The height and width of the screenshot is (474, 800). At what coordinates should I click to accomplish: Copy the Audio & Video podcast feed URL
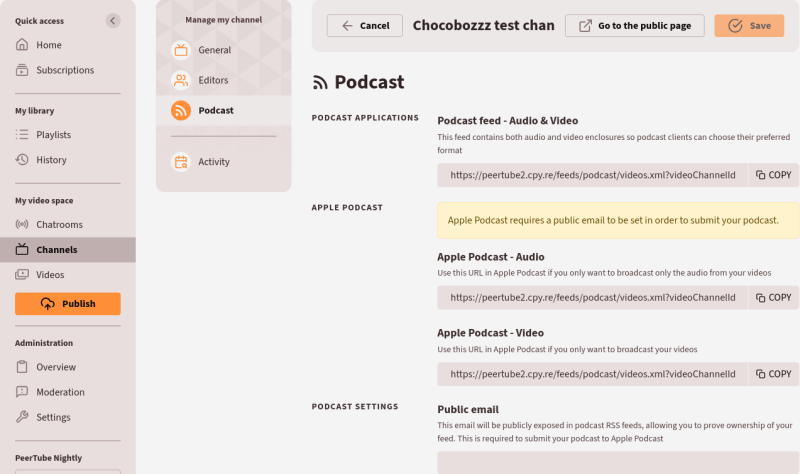[773, 175]
